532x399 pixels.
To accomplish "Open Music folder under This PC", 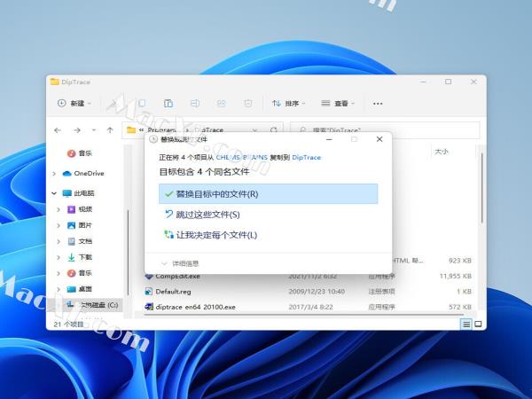I will click(x=80, y=273).
